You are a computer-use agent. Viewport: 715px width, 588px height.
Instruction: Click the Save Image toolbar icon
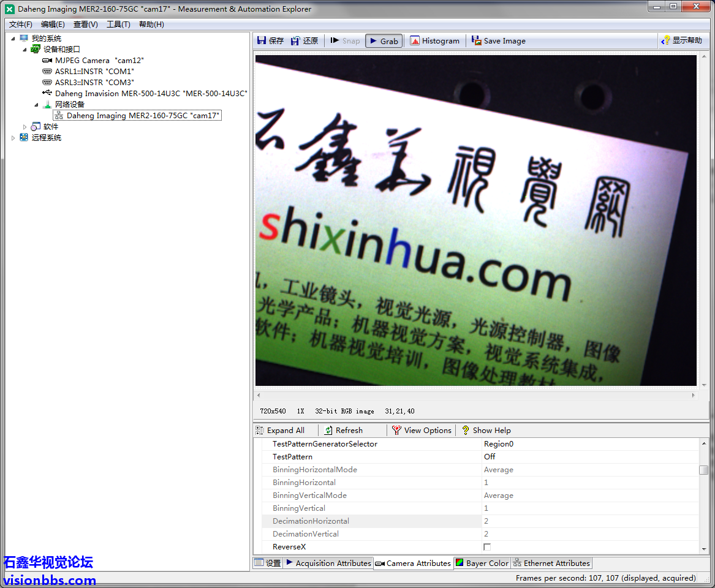477,41
